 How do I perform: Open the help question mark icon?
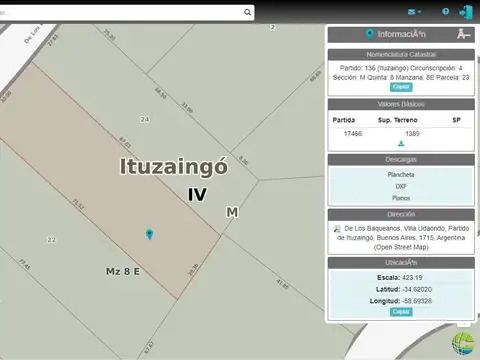pyautogui.click(x=445, y=12)
